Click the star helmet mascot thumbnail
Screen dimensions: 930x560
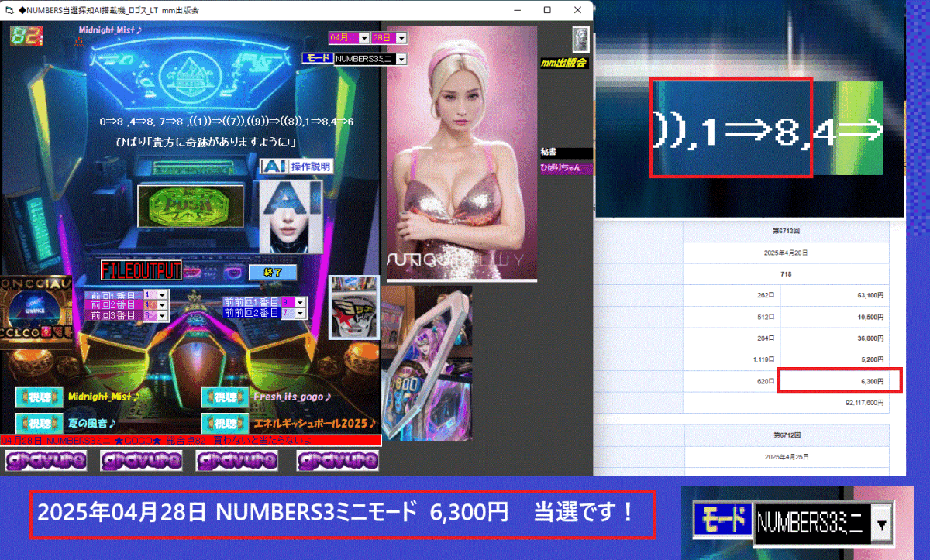pos(354,307)
